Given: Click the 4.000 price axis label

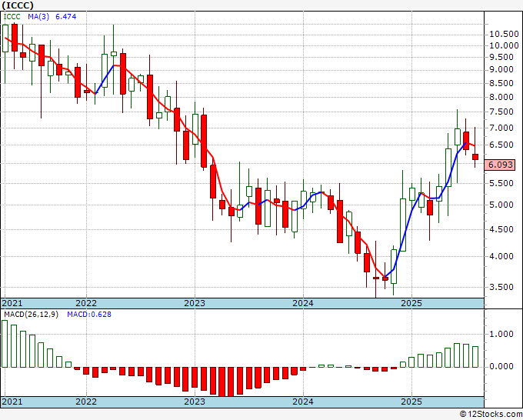Looking at the screenshot, I should [x=501, y=256].
